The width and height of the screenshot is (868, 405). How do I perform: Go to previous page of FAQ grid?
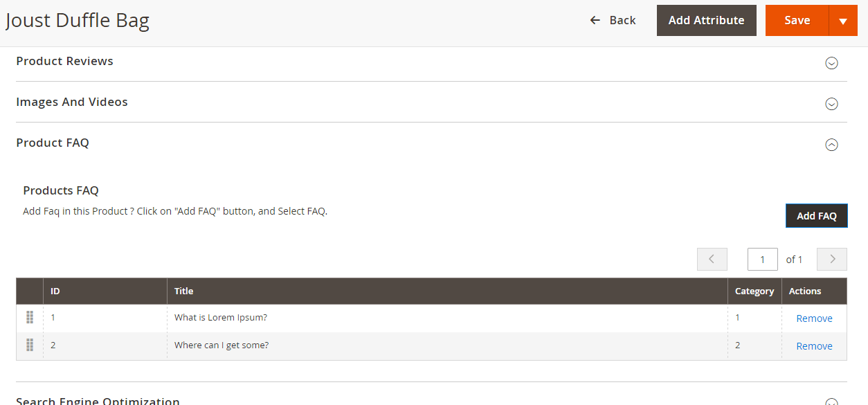[712, 259]
